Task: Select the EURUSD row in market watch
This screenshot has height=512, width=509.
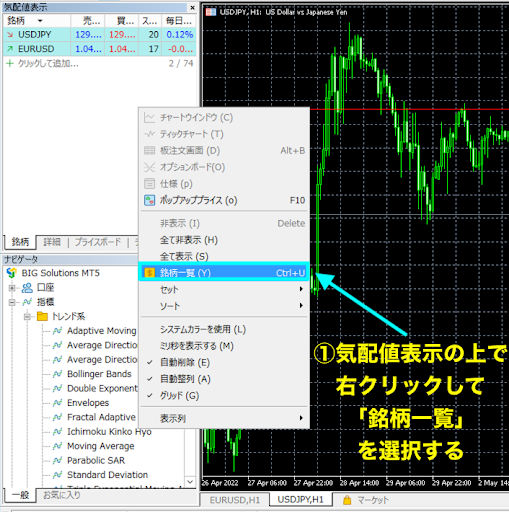Action: tap(99, 49)
